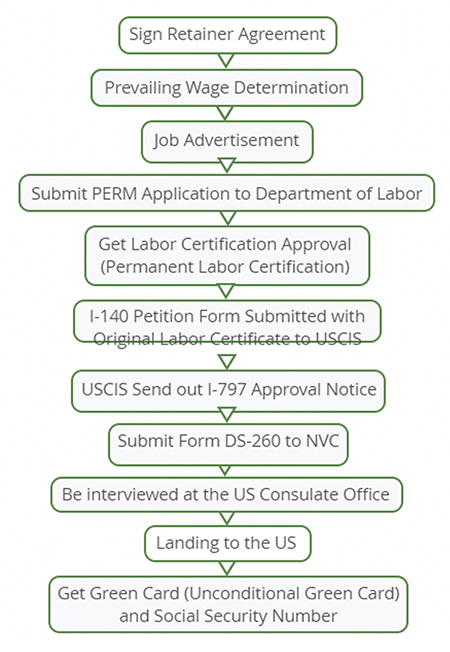450x652 pixels.
Task: Click arrow below I-797 Approval Notice box
Action: [x=227, y=415]
